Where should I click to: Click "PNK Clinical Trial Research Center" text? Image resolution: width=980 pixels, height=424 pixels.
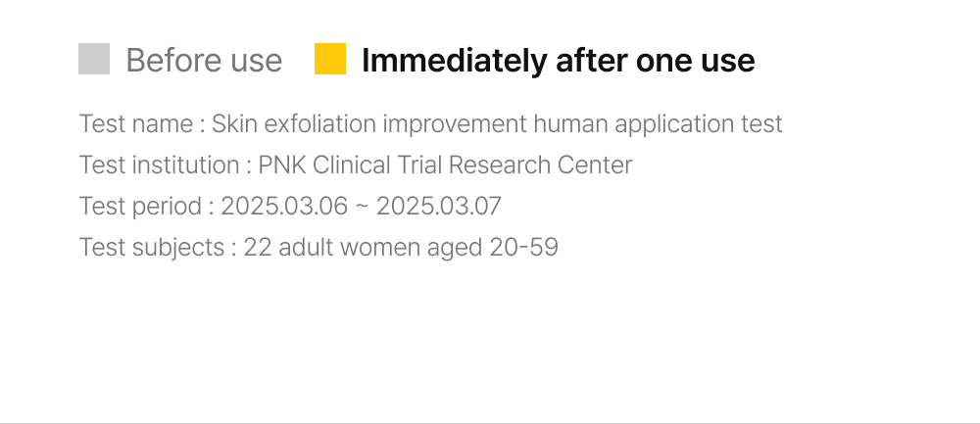pyautogui.click(x=445, y=165)
